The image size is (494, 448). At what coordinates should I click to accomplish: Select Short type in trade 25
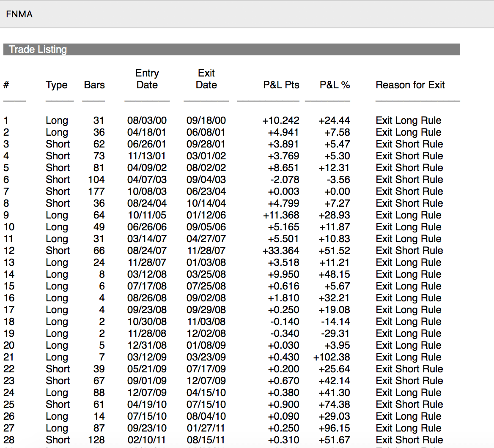58,404
